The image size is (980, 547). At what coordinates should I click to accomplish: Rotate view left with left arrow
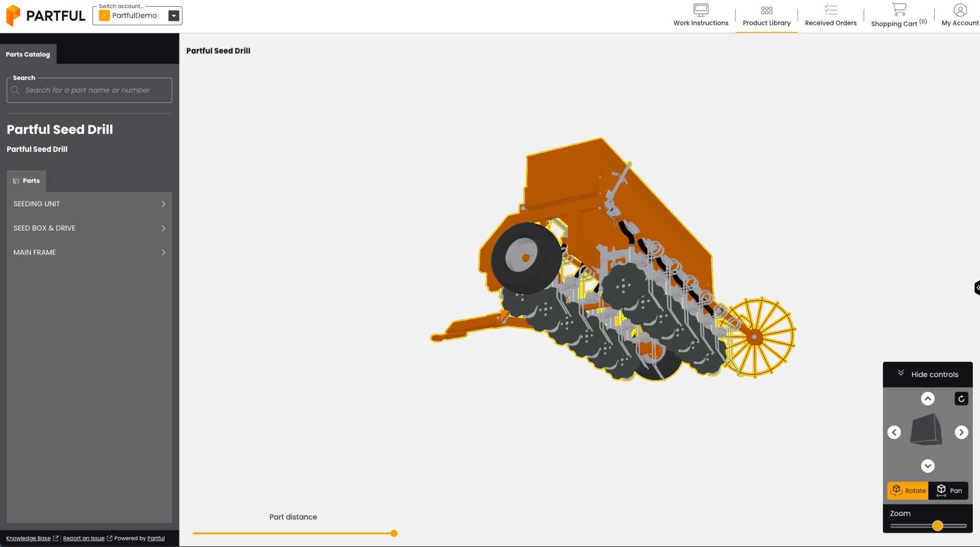click(x=894, y=432)
